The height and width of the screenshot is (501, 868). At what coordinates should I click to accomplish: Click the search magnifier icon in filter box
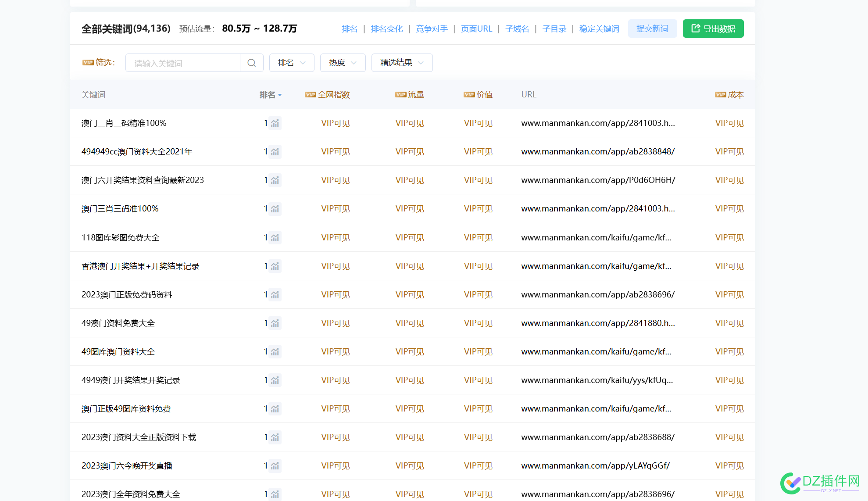251,63
